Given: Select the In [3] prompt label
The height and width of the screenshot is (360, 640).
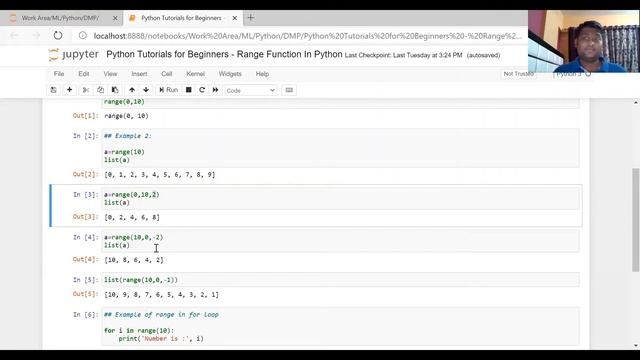Looking at the screenshot, I should (85, 195).
